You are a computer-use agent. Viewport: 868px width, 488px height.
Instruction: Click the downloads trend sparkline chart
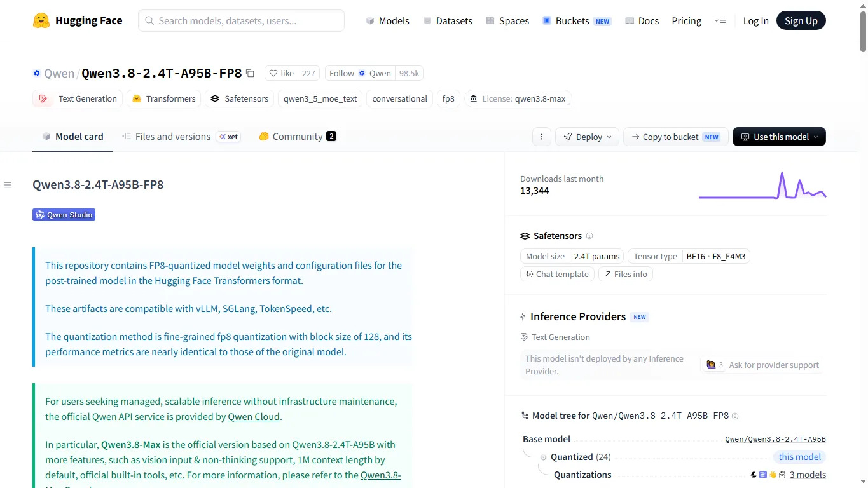click(762, 186)
